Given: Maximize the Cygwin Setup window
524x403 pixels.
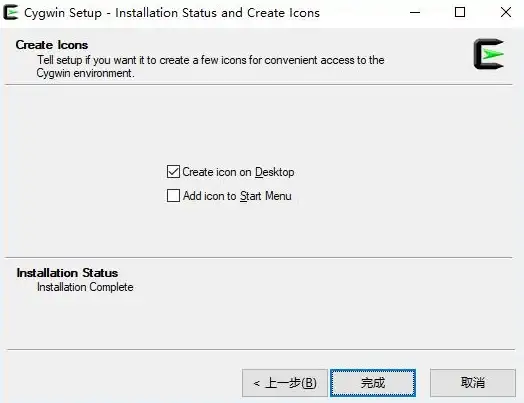Looking at the screenshot, I should 460,12.
